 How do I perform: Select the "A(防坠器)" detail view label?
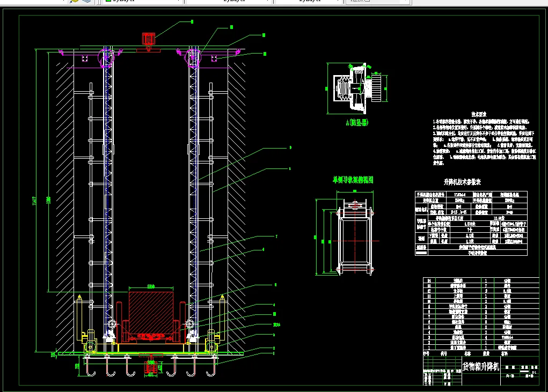357,122
